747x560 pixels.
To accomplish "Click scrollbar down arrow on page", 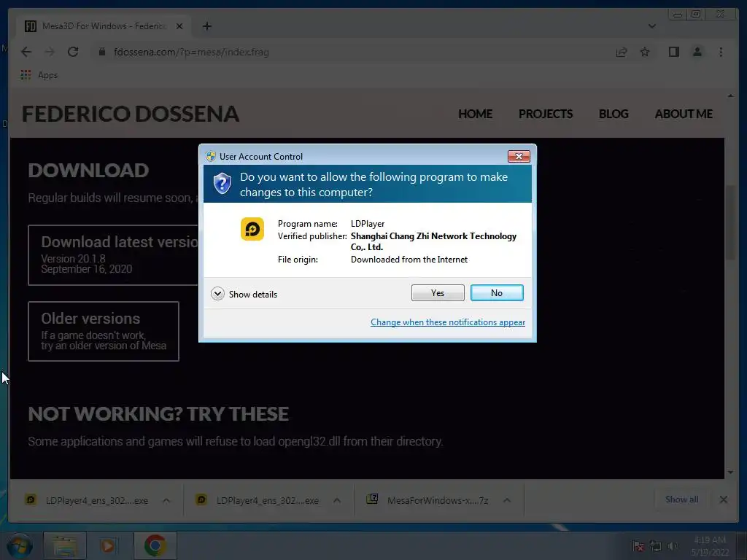I will [730, 472].
